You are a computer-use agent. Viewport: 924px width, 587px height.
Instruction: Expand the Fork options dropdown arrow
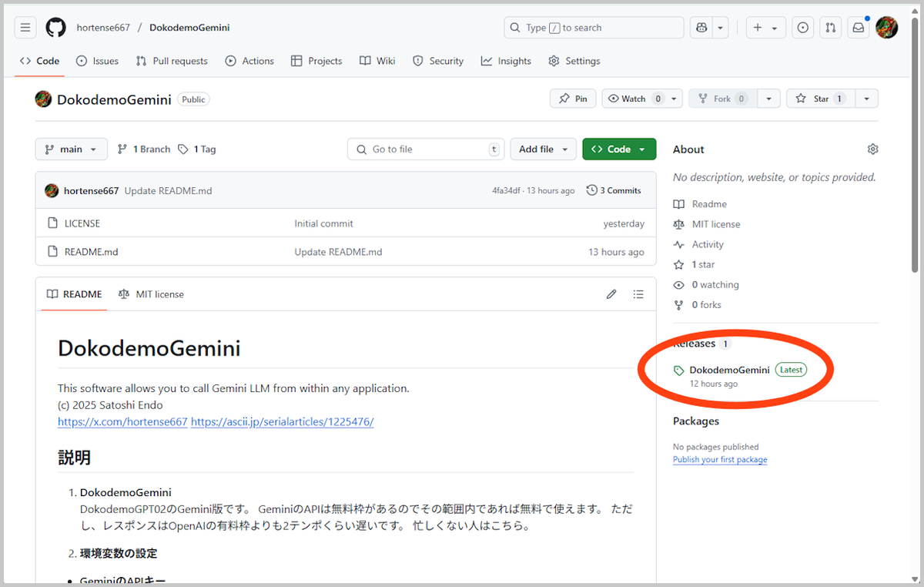(768, 99)
